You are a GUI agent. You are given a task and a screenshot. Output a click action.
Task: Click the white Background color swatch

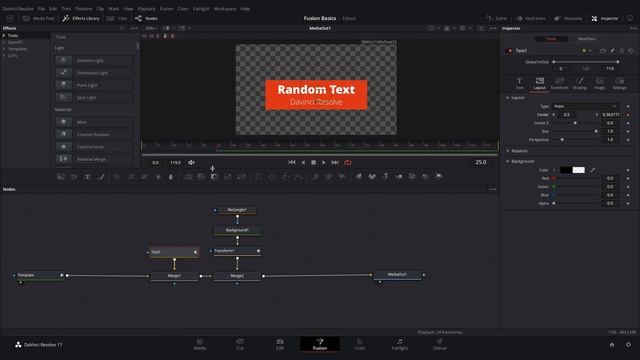pos(579,170)
